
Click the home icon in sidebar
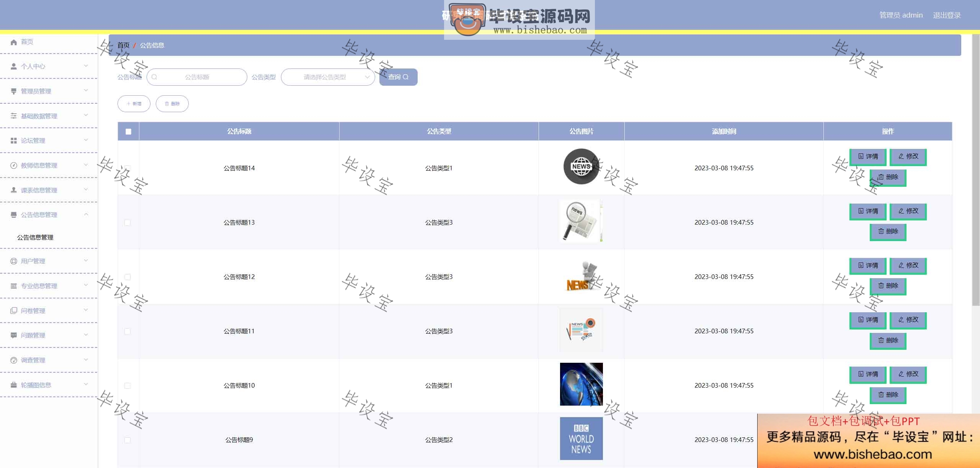tap(14, 42)
